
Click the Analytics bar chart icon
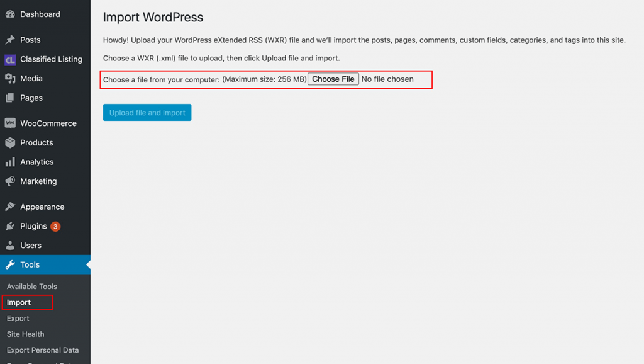click(10, 162)
